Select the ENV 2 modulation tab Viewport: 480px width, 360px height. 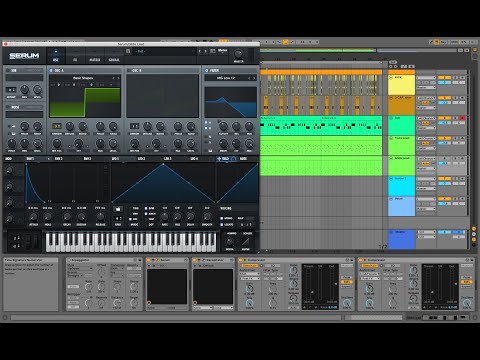[58, 159]
